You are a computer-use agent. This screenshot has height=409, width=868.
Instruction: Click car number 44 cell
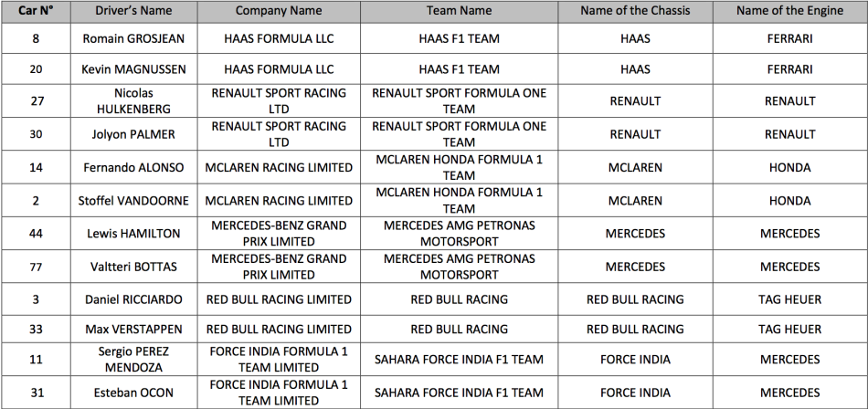point(36,234)
